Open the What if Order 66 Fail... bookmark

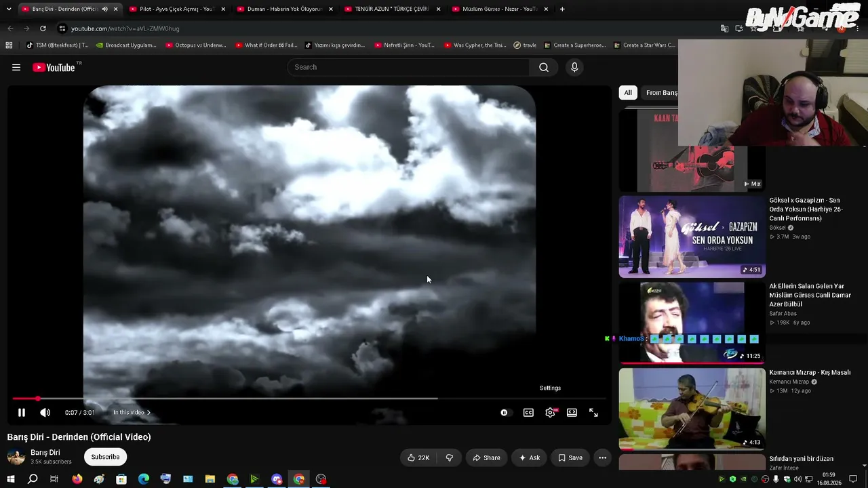pos(267,45)
